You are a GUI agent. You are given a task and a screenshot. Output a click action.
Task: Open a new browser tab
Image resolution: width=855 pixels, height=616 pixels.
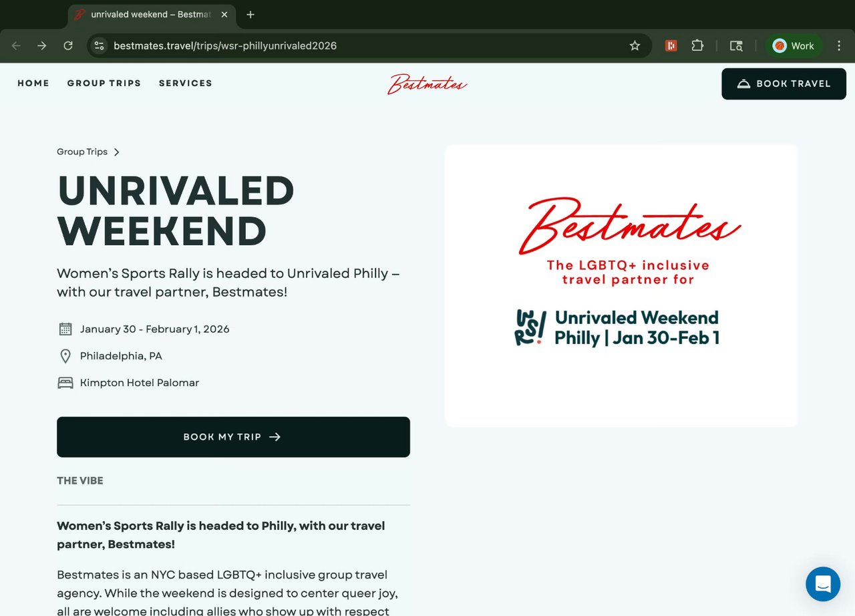(x=250, y=15)
